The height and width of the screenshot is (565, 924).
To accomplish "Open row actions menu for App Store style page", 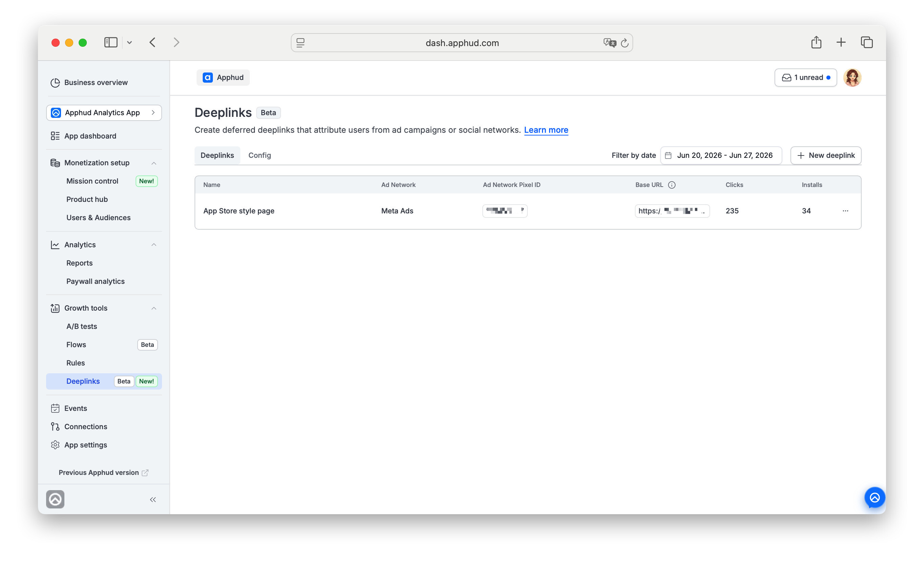I will coord(845,211).
